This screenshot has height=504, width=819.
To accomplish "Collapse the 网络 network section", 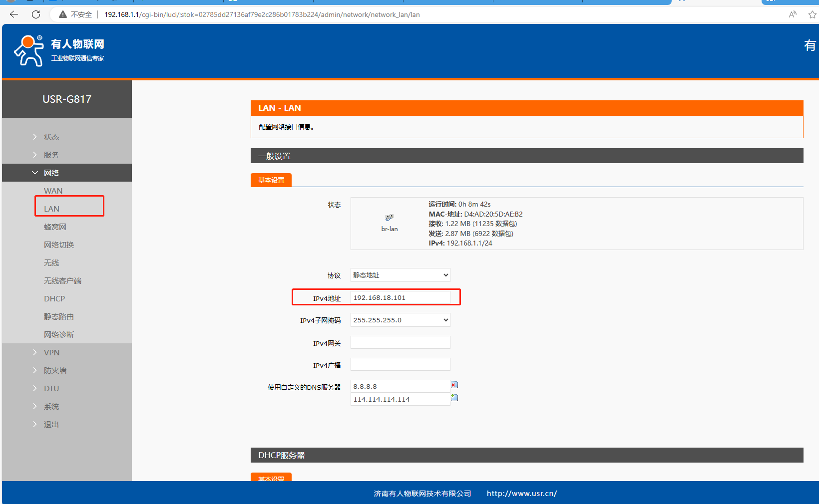I will pyautogui.click(x=51, y=173).
